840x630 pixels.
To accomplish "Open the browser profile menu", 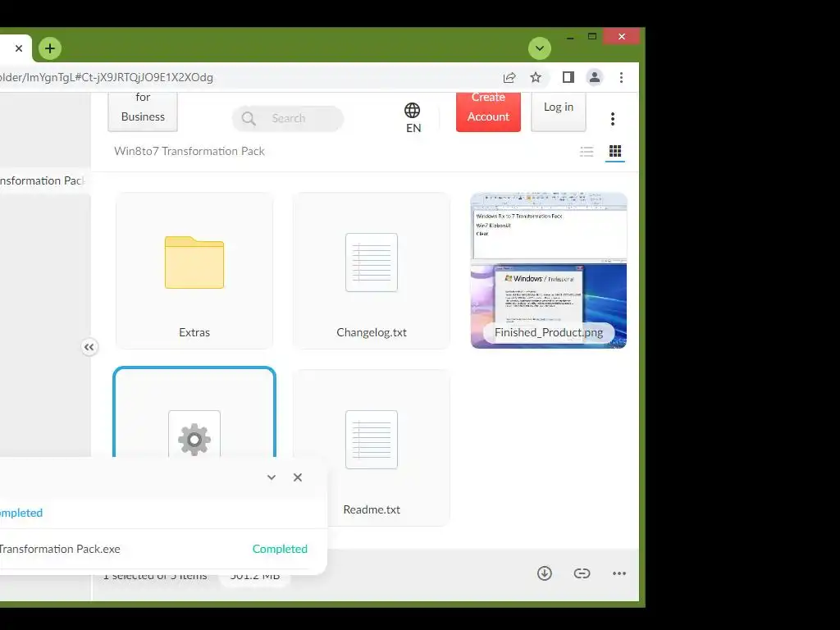I will [595, 78].
